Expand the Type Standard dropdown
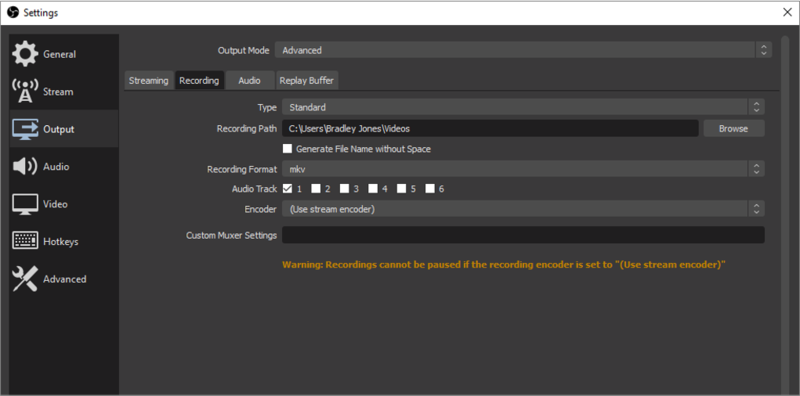 [523, 107]
